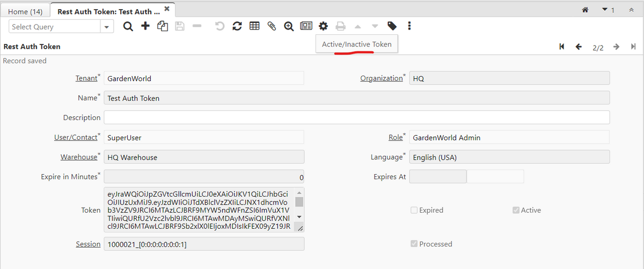The height and width of the screenshot is (269, 644).
Task: Open the dropdown arrow beside home icon
Action: coord(604,10)
